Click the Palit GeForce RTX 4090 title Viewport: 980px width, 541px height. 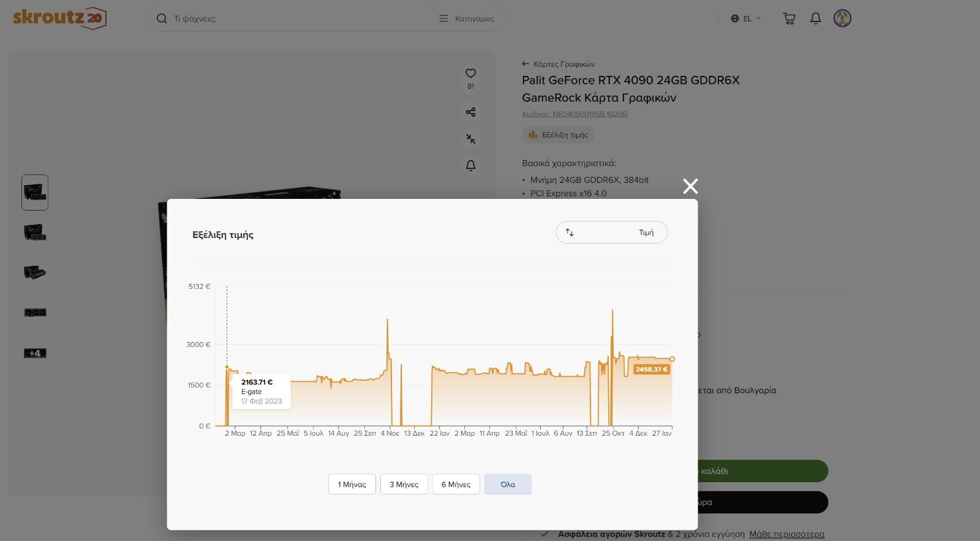pyautogui.click(x=631, y=89)
